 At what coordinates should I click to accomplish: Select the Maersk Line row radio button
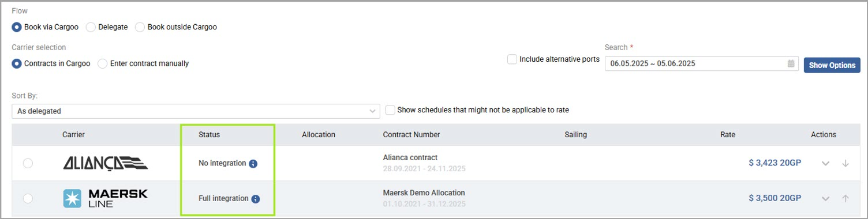click(28, 199)
